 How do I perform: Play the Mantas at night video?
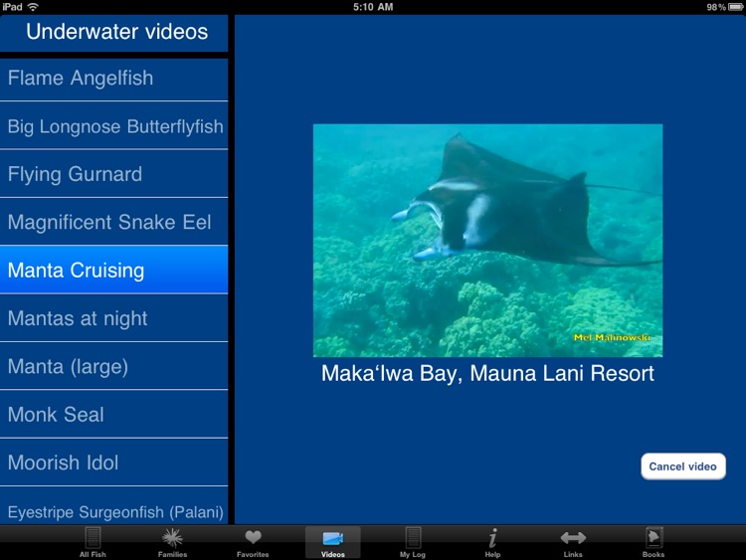(x=113, y=318)
